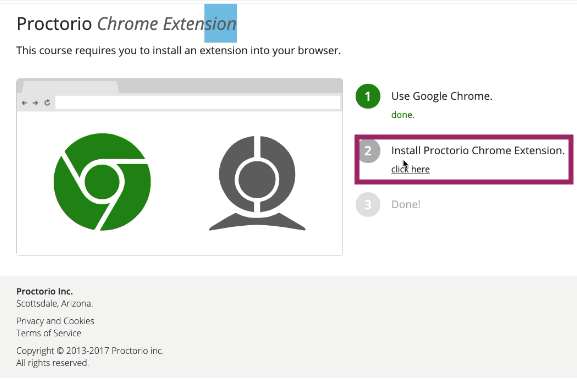The image size is (577, 379).
Task: Click 'This course requires you' sentence
Action: pyautogui.click(x=178, y=50)
